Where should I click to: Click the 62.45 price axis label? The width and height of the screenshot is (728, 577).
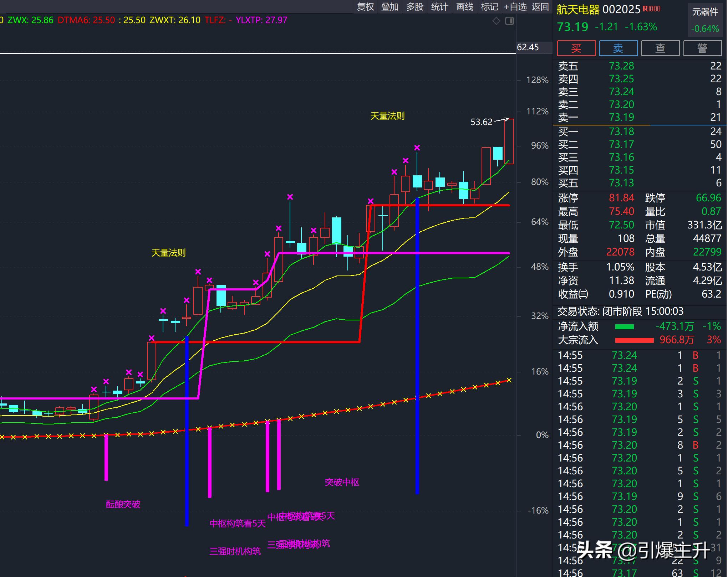pyautogui.click(x=528, y=47)
